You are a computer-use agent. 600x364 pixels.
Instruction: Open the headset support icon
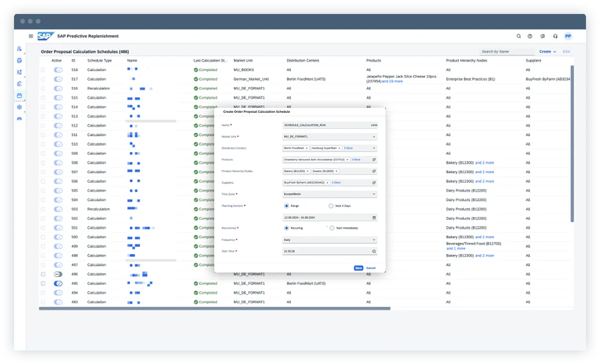point(555,36)
